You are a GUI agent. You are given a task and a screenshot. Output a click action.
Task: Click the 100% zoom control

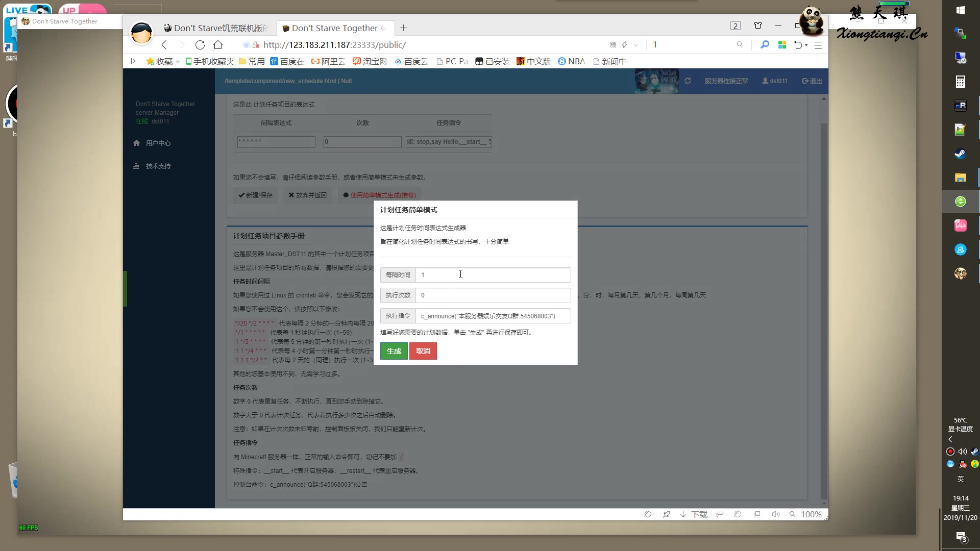(x=811, y=514)
